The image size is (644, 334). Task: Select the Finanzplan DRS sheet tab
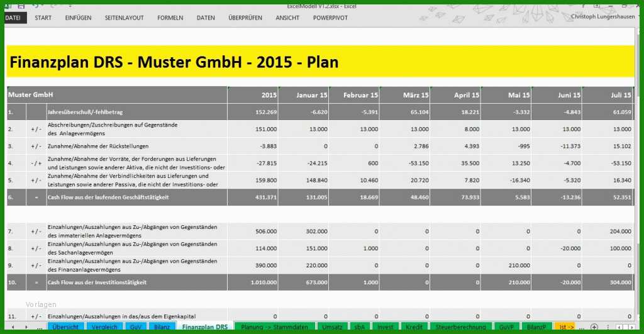[x=205, y=327]
